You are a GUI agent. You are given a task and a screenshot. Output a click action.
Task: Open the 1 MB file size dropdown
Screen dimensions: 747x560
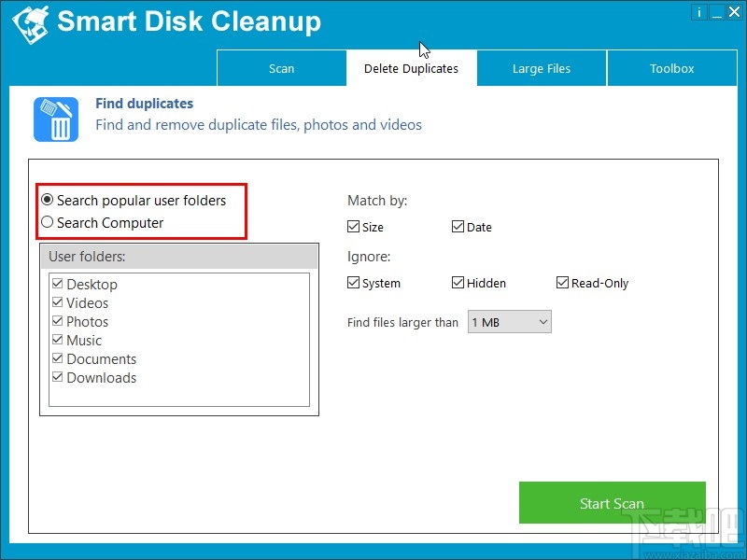(x=509, y=322)
